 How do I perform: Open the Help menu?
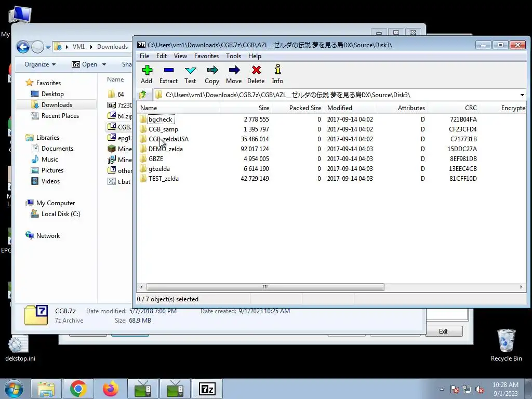point(255,56)
